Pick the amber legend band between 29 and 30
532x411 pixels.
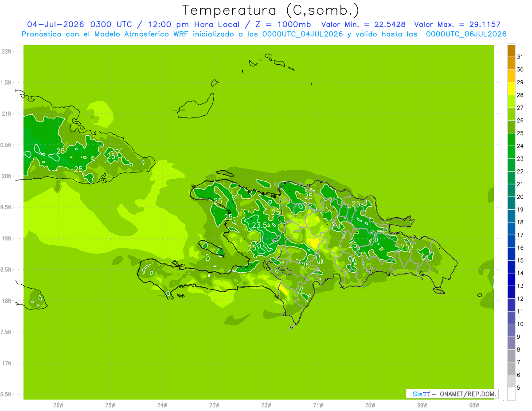coord(511,76)
